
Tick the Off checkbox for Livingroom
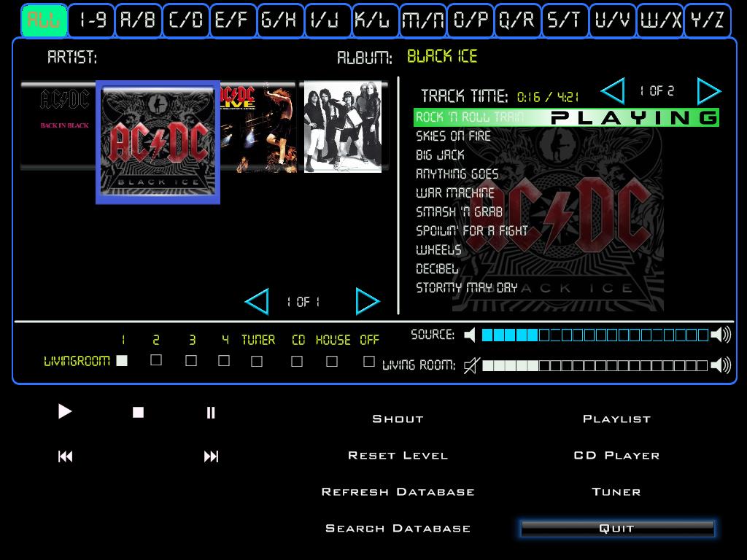click(x=368, y=362)
